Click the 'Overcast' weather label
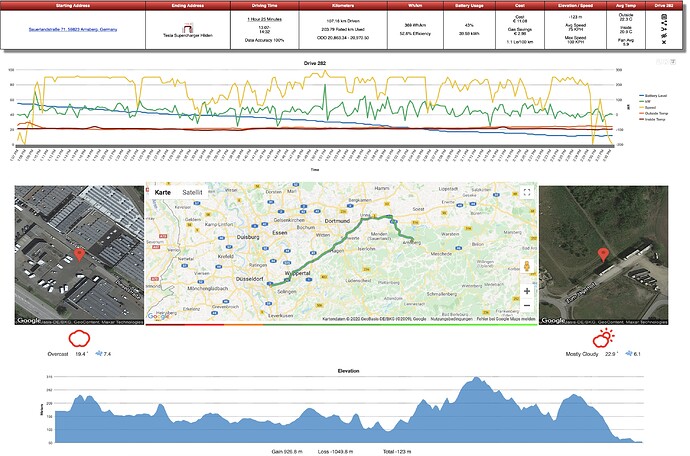 coord(58,354)
